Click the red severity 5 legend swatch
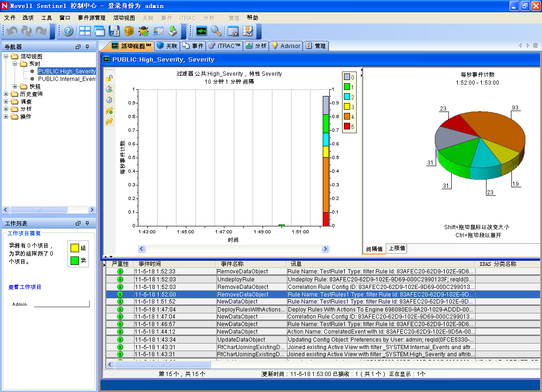This screenshot has height=392, width=542. [347, 127]
